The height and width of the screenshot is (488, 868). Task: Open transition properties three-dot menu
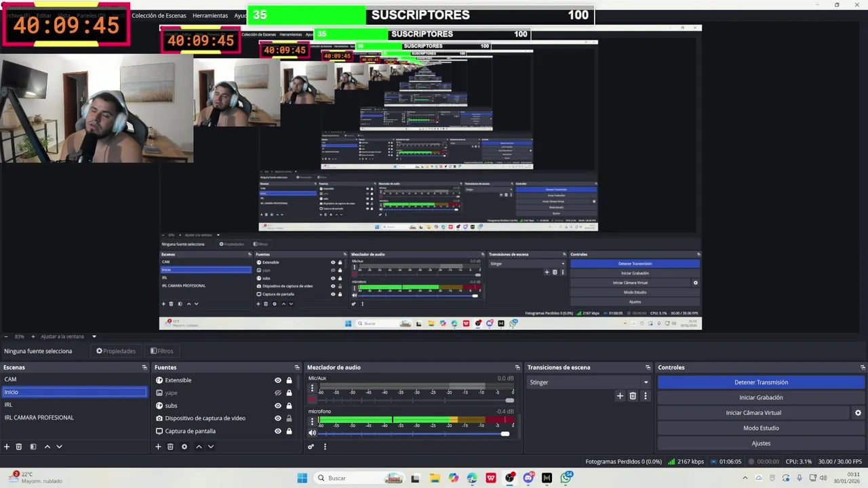coord(645,396)
